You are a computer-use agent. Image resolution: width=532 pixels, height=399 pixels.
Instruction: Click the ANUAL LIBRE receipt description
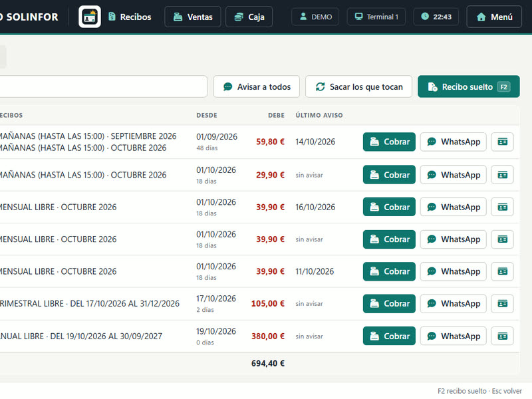[x=81, y=336]
